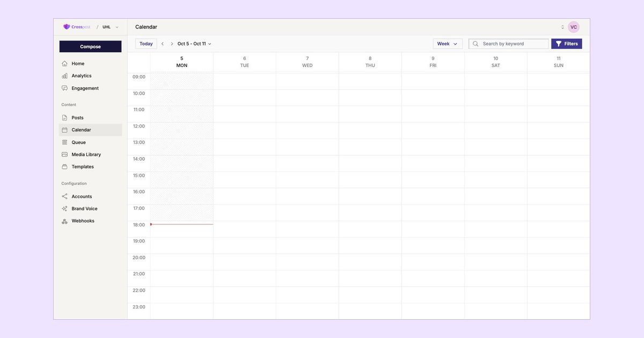Go to previous week arrow
644x338 pixels.
[163, 44]
